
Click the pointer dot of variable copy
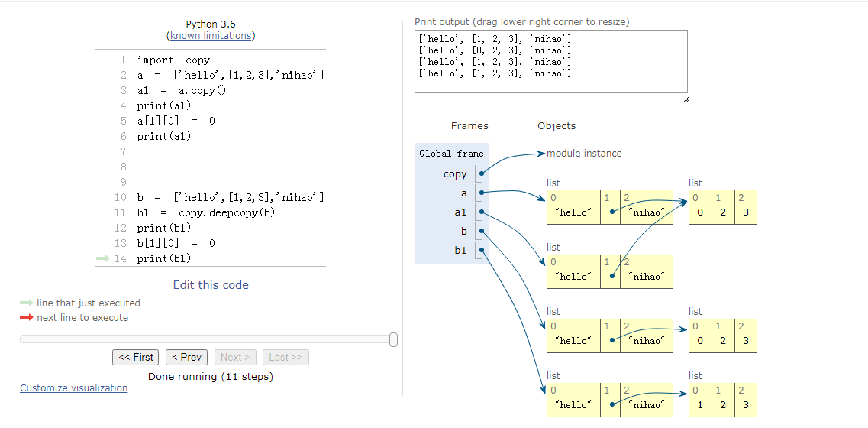[482, 173]
